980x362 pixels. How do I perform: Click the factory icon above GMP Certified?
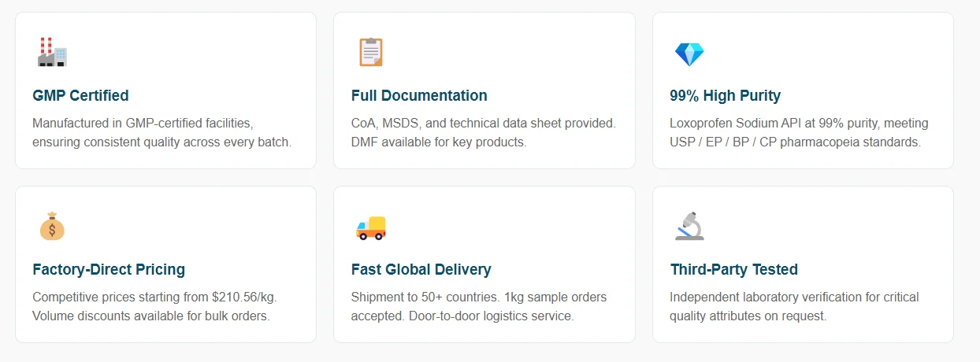click(52, 53)
